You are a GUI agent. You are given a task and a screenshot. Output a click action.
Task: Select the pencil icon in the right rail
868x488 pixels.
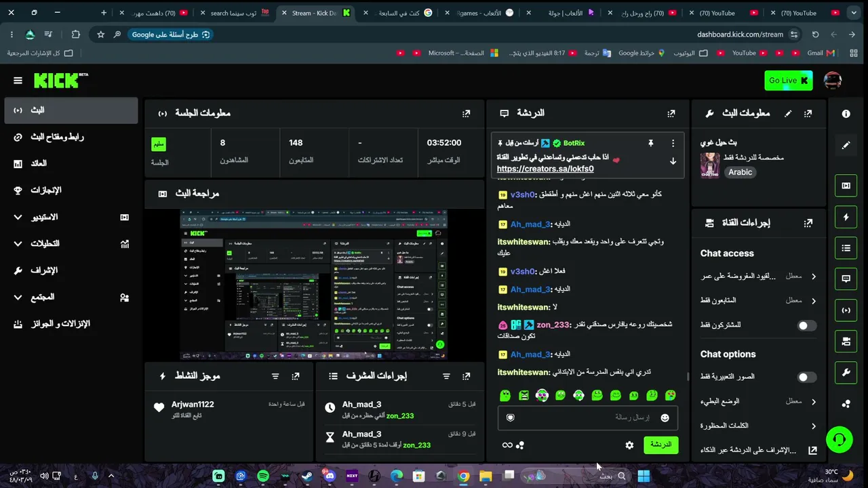[846, 145]
